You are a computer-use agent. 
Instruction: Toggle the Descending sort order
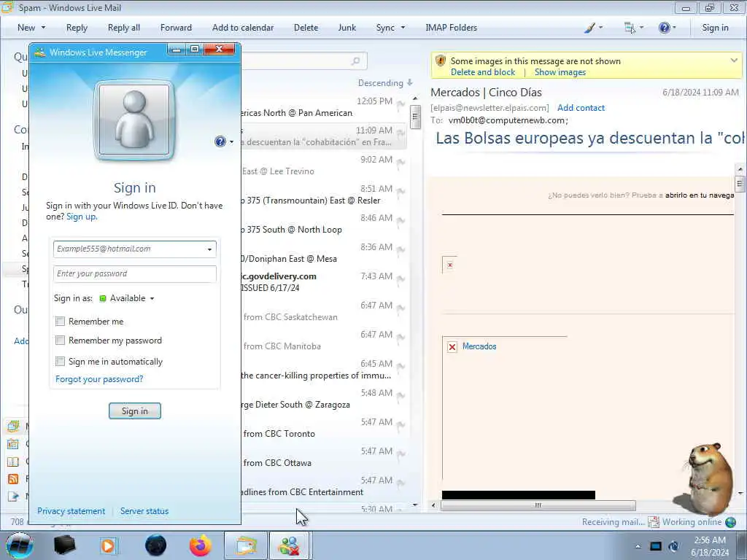coord(385,83)
